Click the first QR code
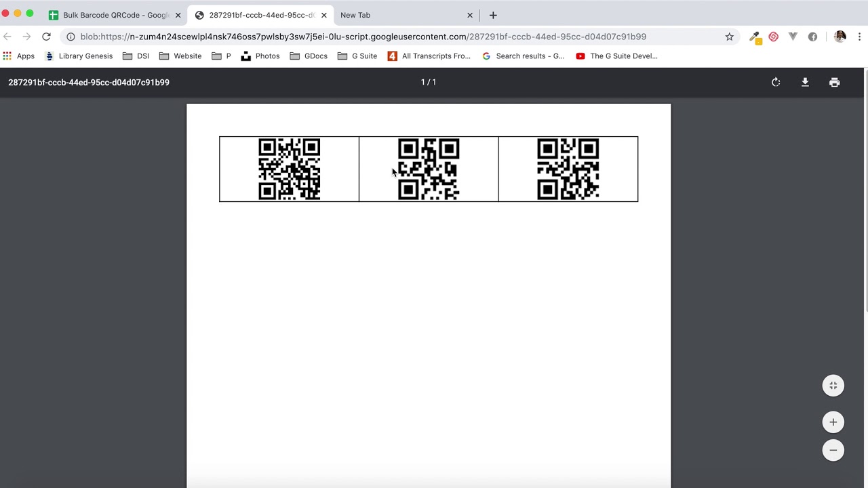 pyautogui.click(x=290, y=169)
